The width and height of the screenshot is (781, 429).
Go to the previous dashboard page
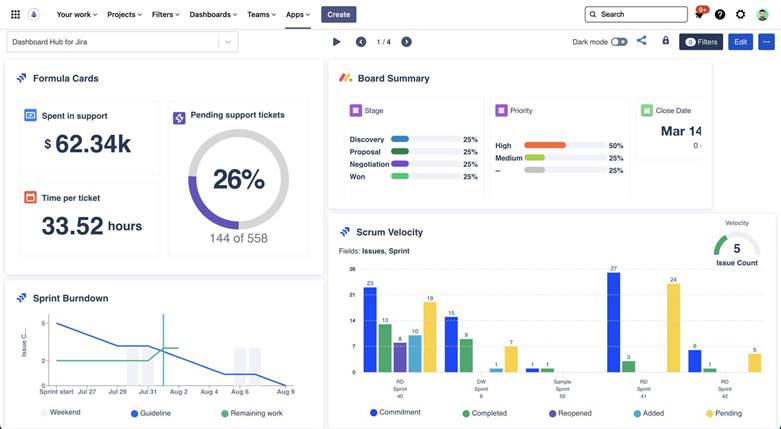point(361,42)
